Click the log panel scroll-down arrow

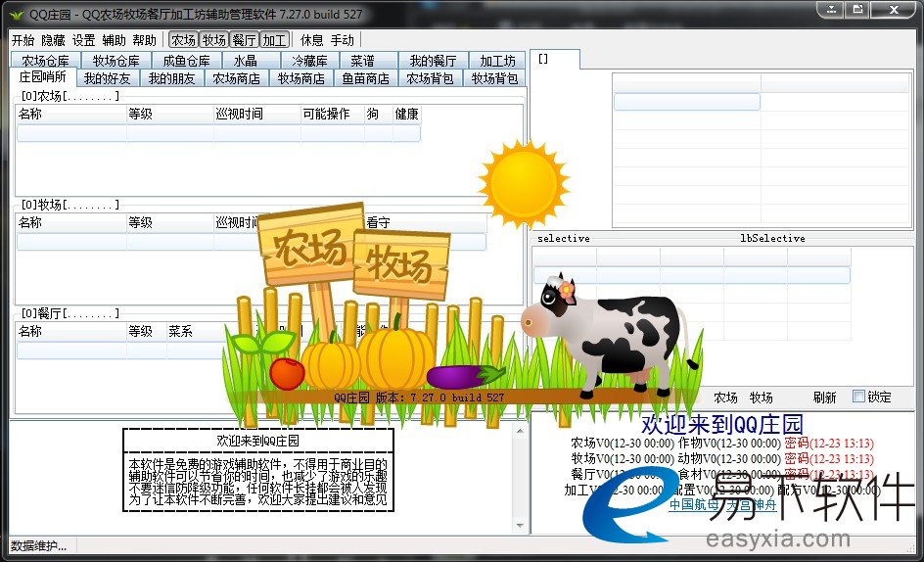click(x=520, y=525)
